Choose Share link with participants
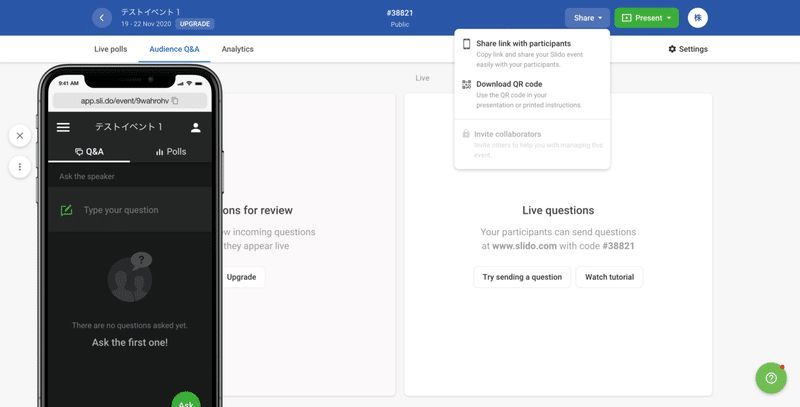 pos(532,54)
